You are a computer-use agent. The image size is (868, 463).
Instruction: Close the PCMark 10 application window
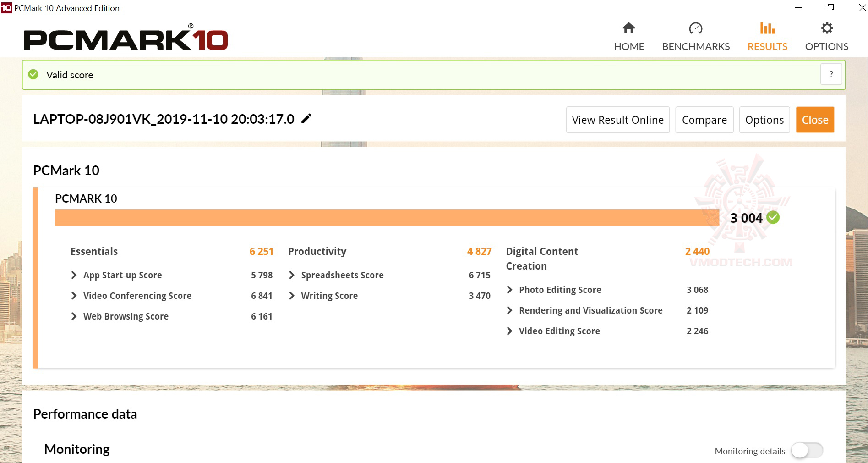[862, 8]
